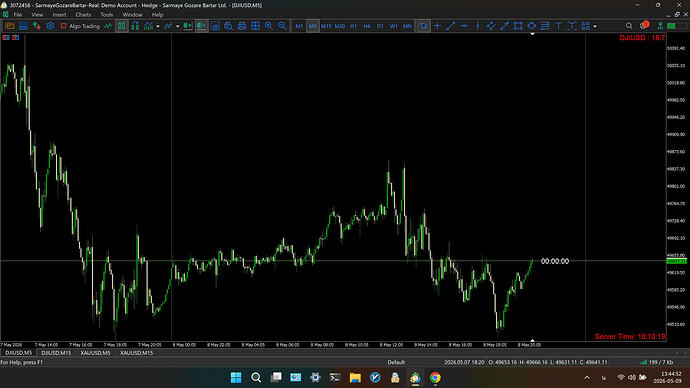This screenshot has width=690, height=388.
Task: Open the View menu
Action: (x=37, y=15)
